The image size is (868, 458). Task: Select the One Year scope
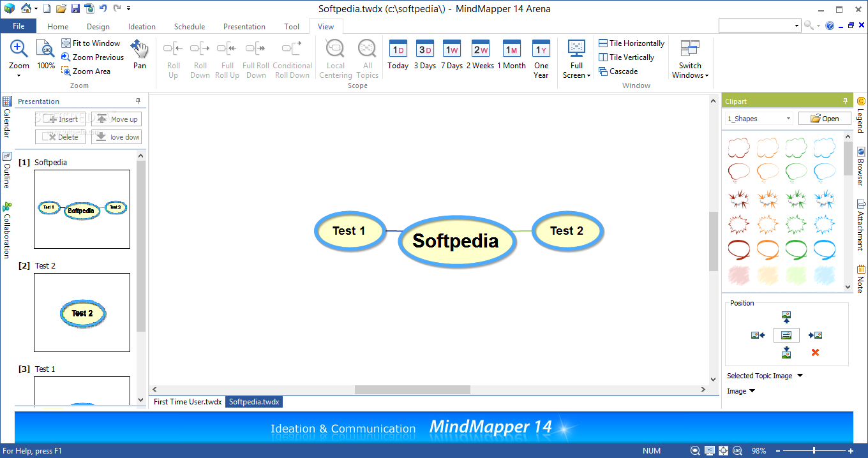pyautogui.click(x=541, y=59)
